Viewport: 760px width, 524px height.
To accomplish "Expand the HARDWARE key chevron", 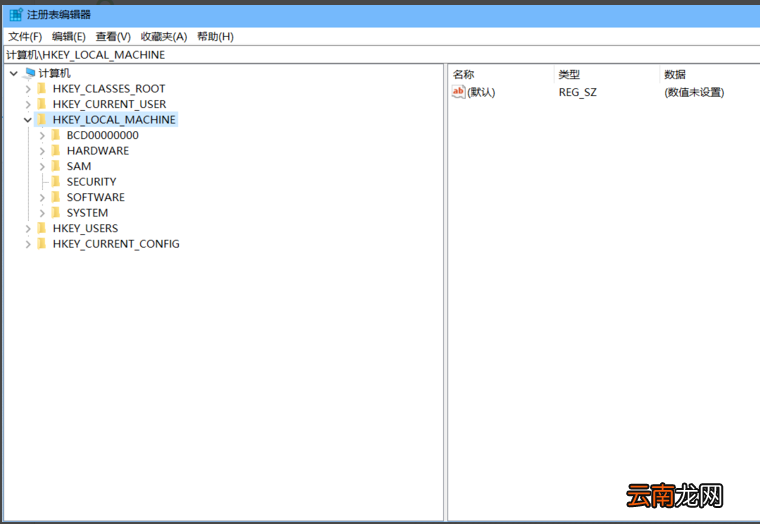I will pos(42,151).
